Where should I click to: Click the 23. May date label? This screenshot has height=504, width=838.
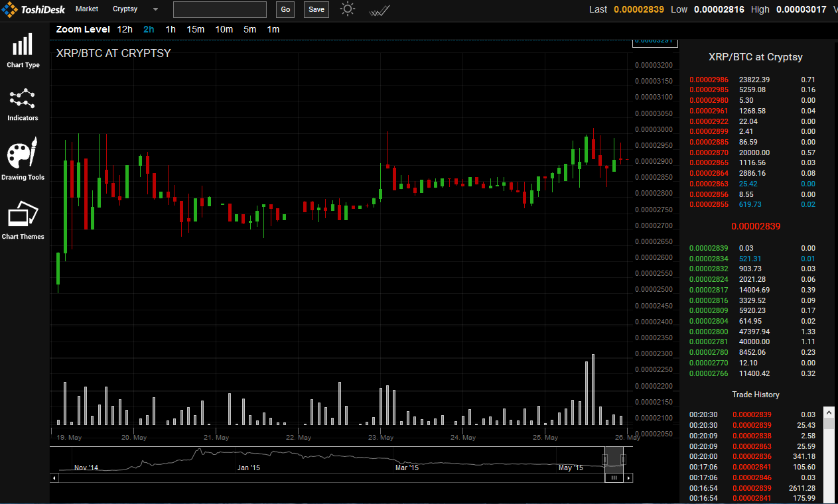382,438
